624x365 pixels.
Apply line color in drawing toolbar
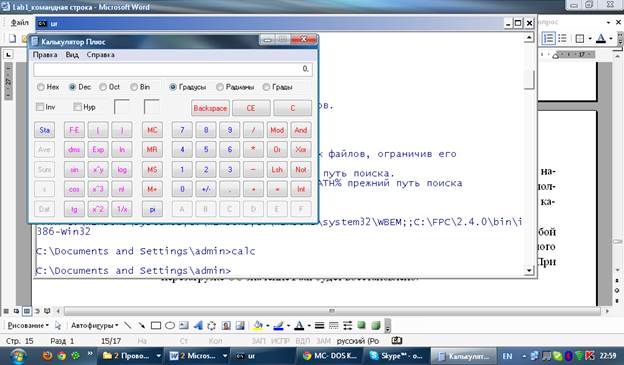point(278,326)
